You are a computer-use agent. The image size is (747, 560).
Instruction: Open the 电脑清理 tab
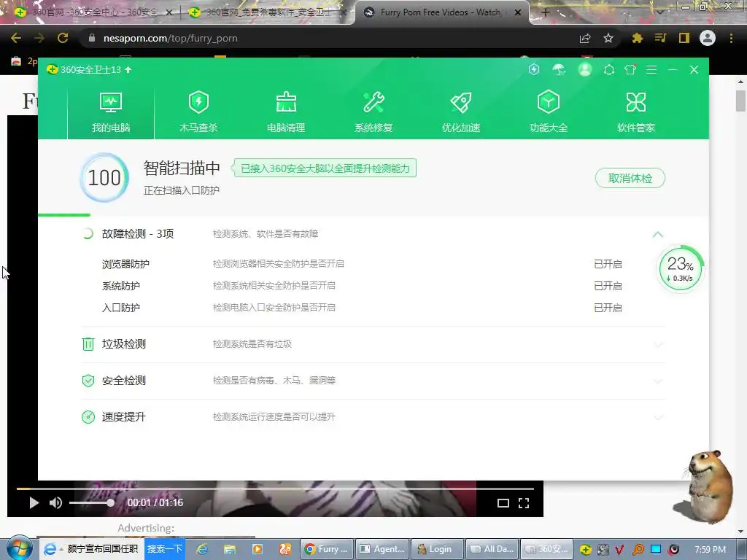(286, 112)
